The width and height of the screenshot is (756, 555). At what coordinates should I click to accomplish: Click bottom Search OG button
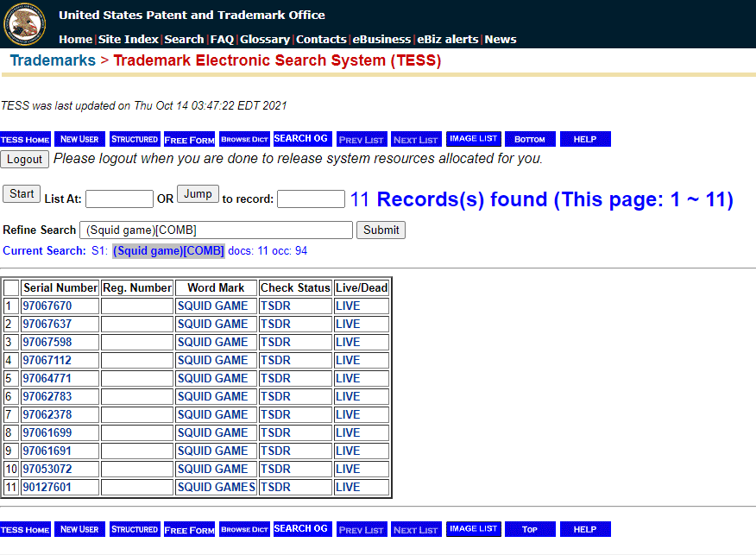point(302,529)
